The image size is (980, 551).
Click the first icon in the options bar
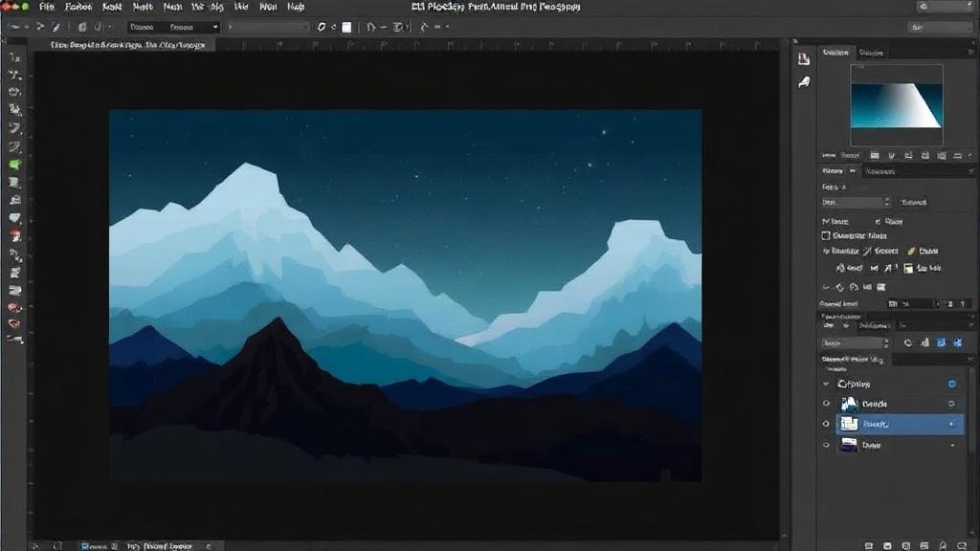13,27
